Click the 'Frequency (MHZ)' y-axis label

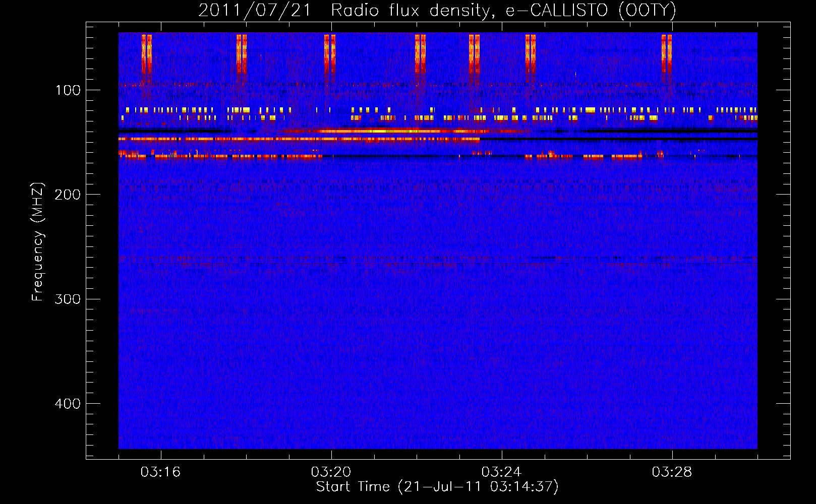pyautogui.click(x=38, y=242)
